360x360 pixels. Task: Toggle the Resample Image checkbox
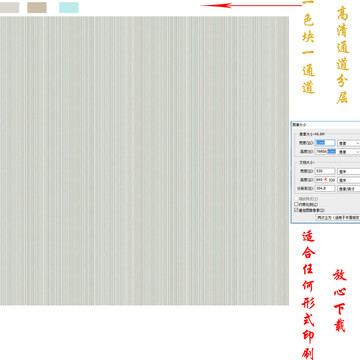[x=296, y=210]
